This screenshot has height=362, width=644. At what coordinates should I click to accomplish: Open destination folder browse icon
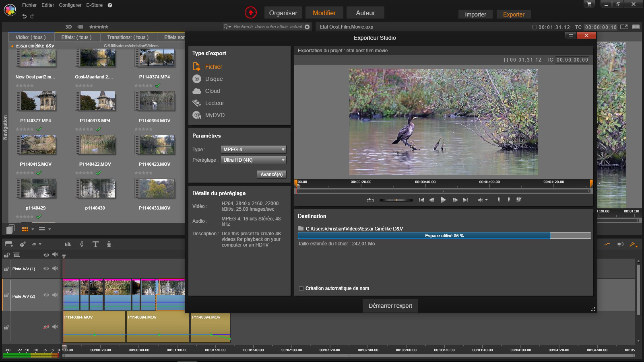pos(301,228)
